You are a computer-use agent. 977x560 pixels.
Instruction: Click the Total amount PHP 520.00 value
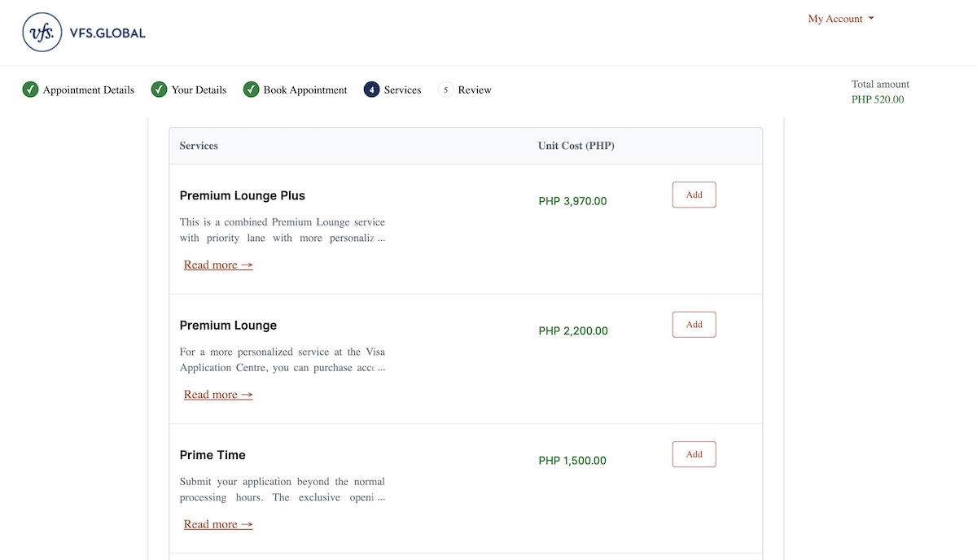pos(878,100)
